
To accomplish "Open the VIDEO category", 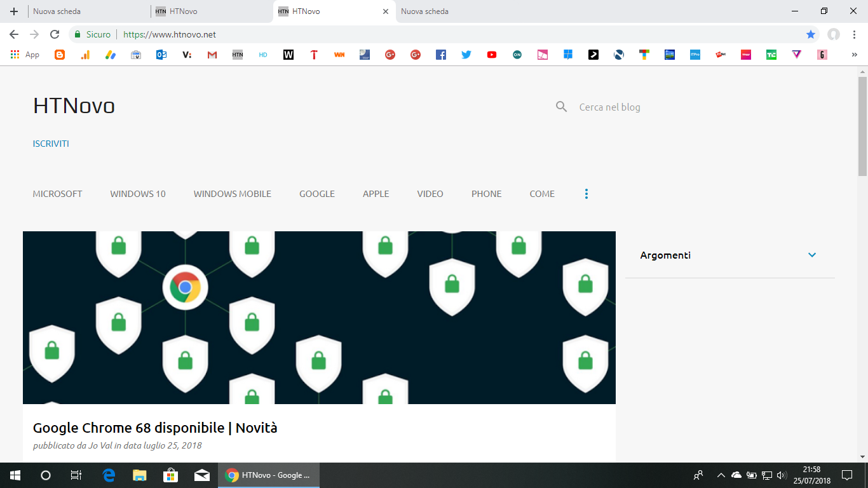I will [x=430, y=194].
